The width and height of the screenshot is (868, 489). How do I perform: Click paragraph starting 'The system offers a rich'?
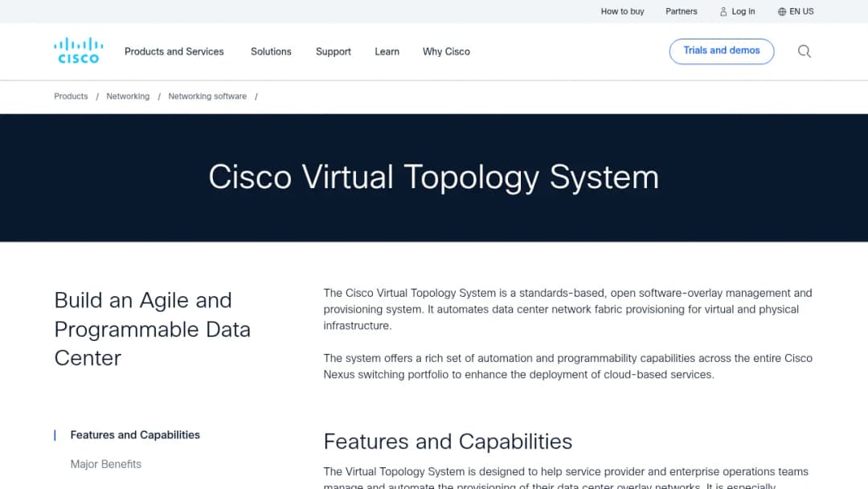click(x=568, y=366)
